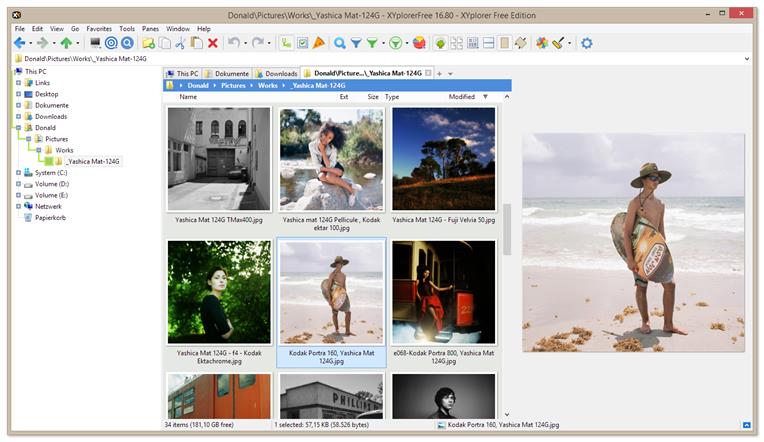The height and width of the screenshot is (442, 764).
Task: Expand the Desktop tree node
Action: coord(19,94)
